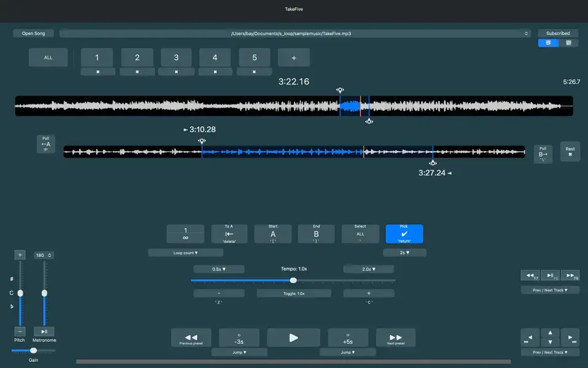The width and height of the screenshot is (588, 368).
Task: Select preset 5
Action: pos(254,58)
